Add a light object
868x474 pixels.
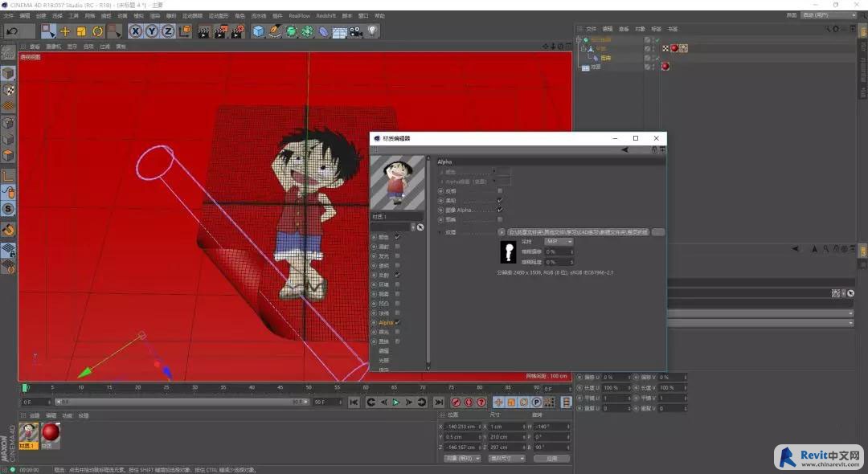coord(372,31)
